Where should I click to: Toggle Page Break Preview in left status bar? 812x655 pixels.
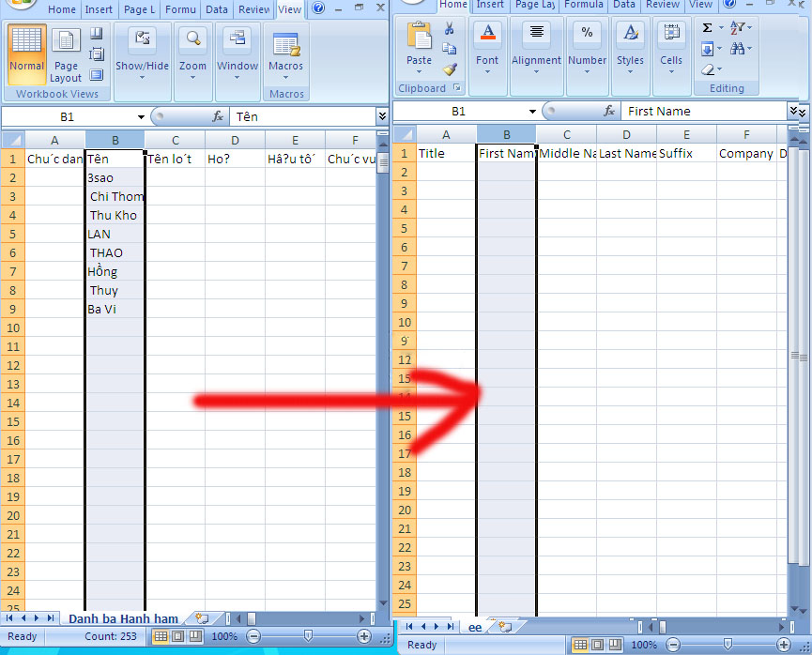195,636
